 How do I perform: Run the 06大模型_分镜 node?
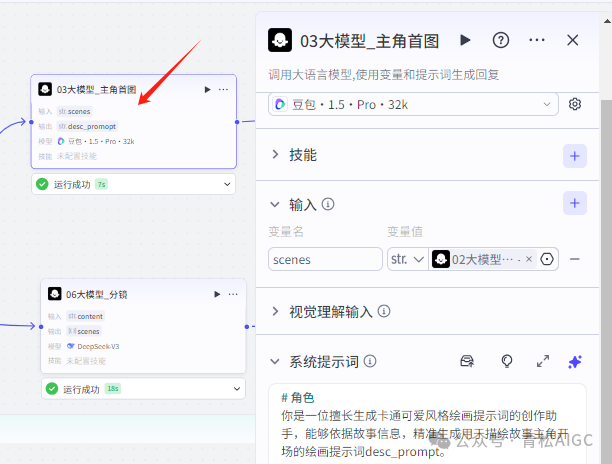coord(217,294)
